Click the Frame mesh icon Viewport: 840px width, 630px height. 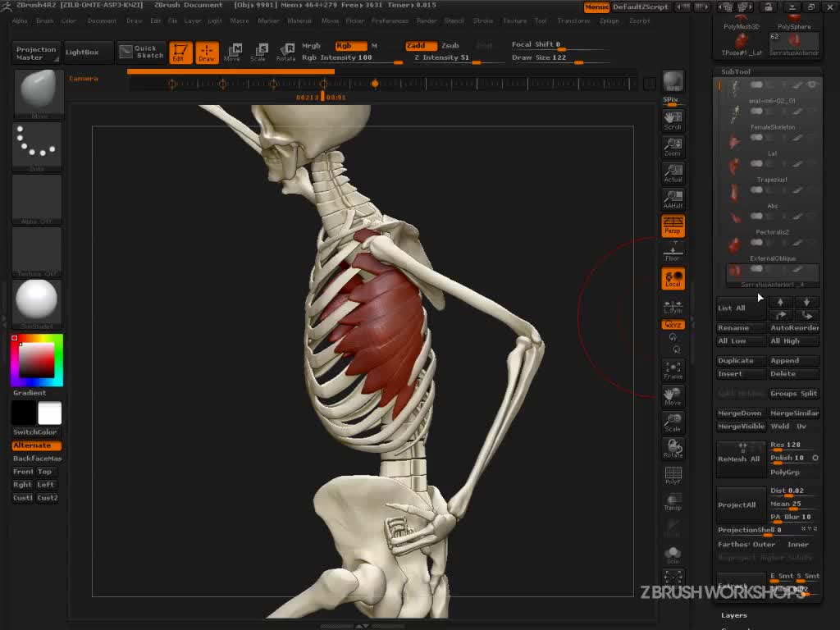click(x=673, y=370)
